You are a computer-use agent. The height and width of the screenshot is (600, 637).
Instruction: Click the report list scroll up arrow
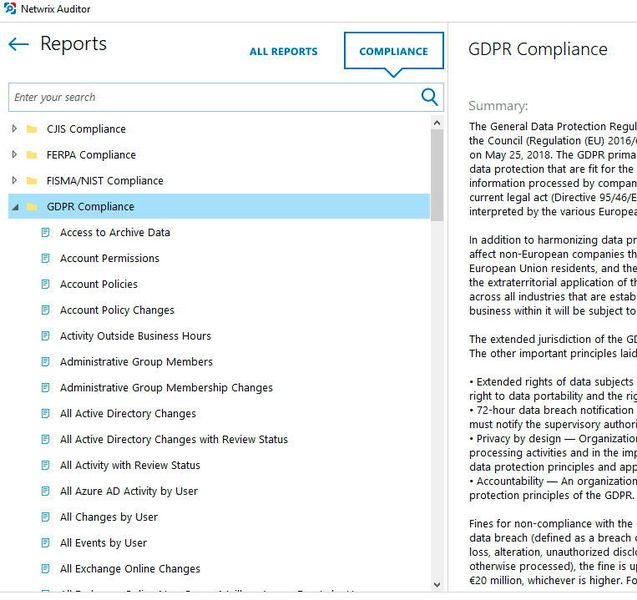[x=437, y=123]
